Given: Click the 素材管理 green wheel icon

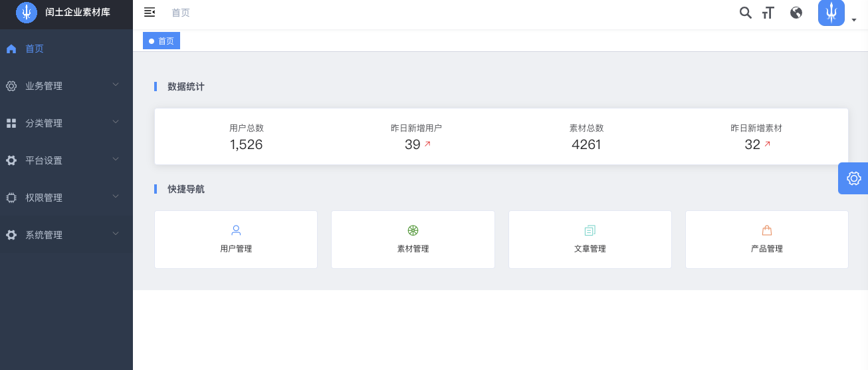Looking at the screenshot, I should pos(413,231).
